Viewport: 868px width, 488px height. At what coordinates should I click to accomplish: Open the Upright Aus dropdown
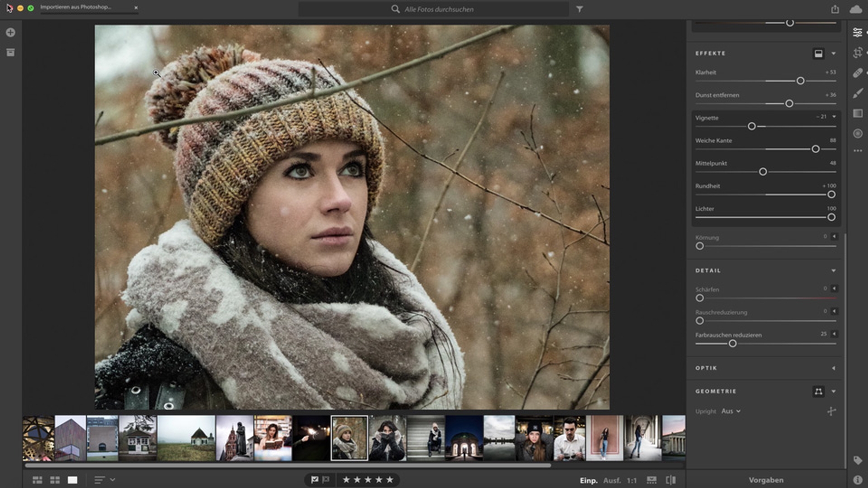coord(731,411)
